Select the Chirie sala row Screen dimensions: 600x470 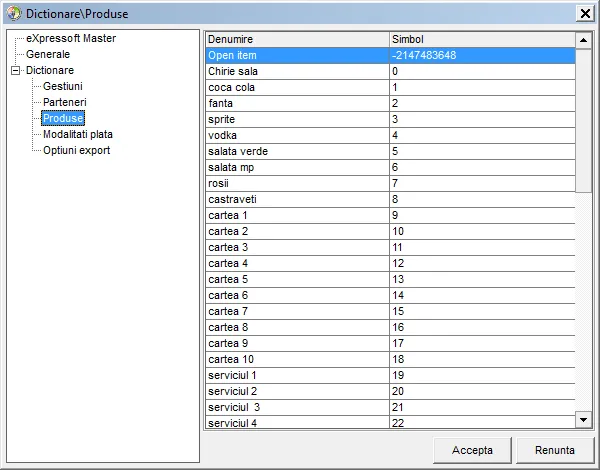click(x=390, y=72)
